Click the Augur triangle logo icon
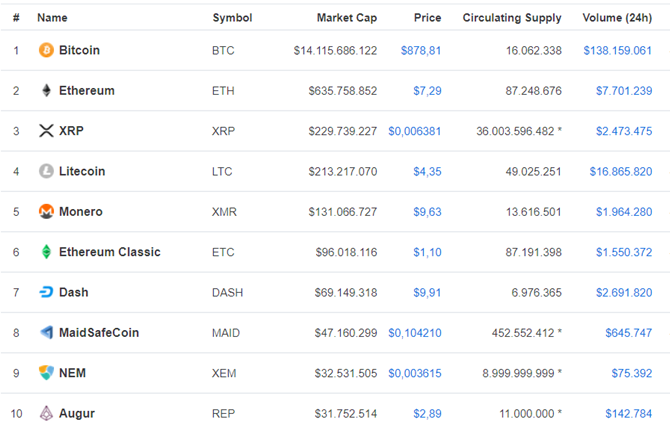This screenshot has height=432, width=670. coord(46,413)
